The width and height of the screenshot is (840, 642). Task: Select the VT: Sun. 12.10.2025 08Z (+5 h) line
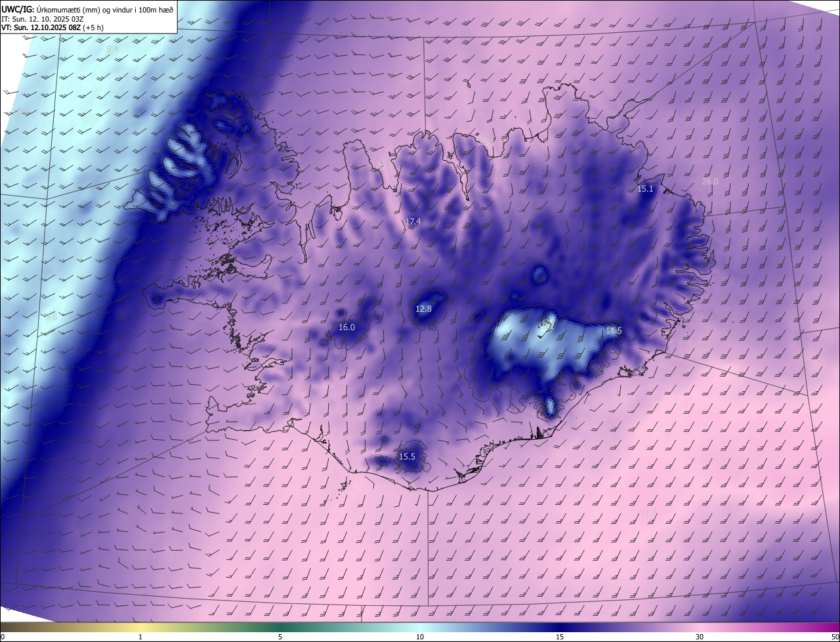[52, 28]
